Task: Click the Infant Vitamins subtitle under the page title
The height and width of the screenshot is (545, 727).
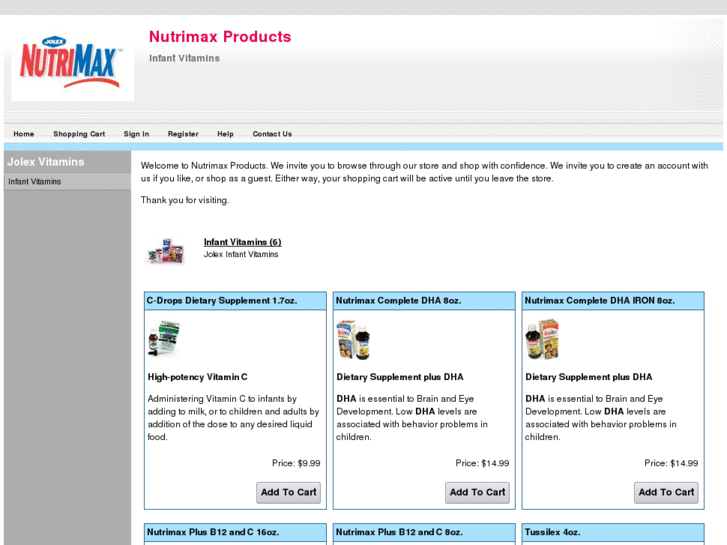Action: [x=184, y=58]
